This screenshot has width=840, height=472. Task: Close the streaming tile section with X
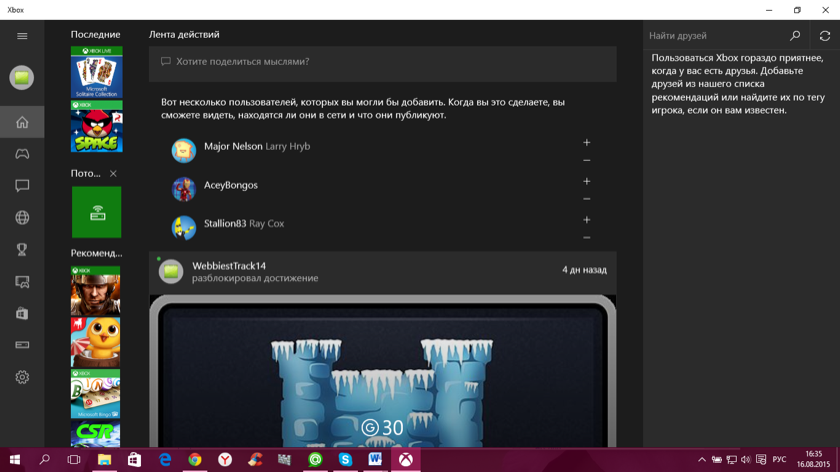[x=113, y=174]
